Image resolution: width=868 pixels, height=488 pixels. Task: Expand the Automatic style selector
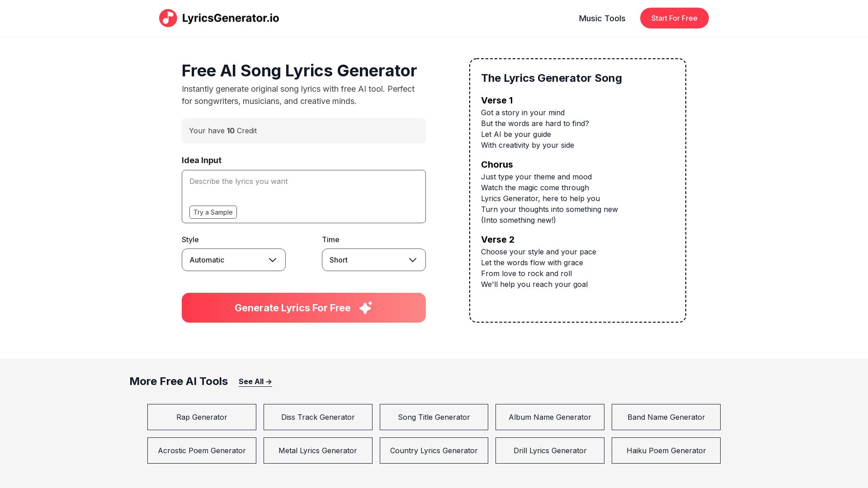pos(233,260)
